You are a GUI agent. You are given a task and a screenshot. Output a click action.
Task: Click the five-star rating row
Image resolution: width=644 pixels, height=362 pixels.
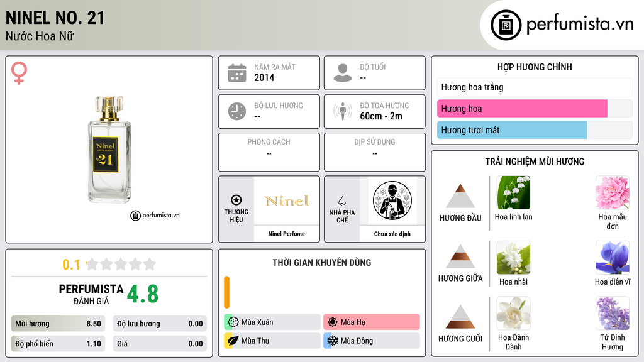point(121,264)
